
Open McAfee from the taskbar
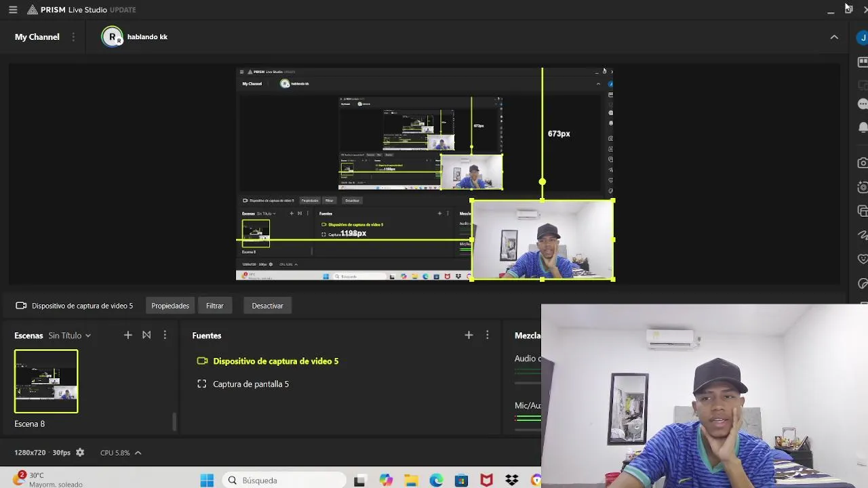click(x=486, y=481)
